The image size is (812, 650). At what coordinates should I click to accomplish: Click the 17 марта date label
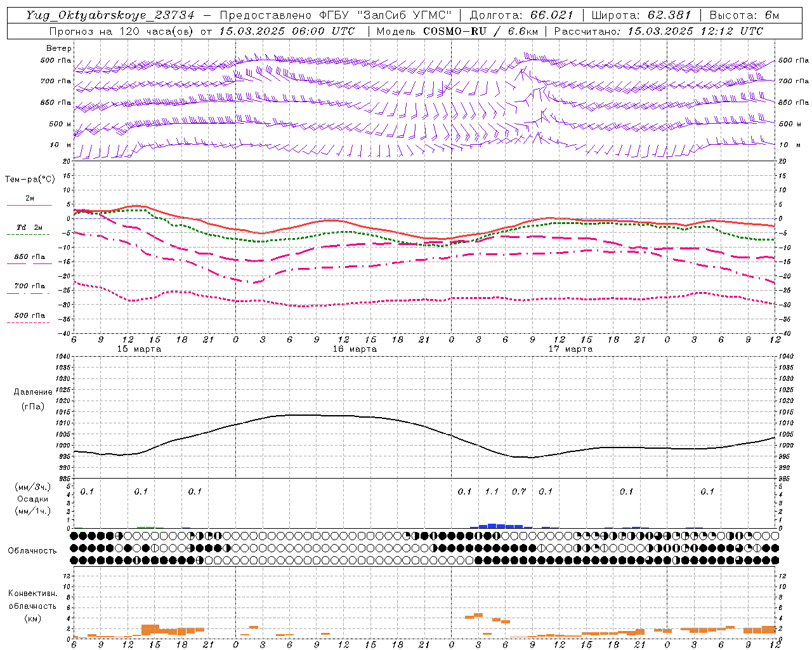[x=571, y=349]
